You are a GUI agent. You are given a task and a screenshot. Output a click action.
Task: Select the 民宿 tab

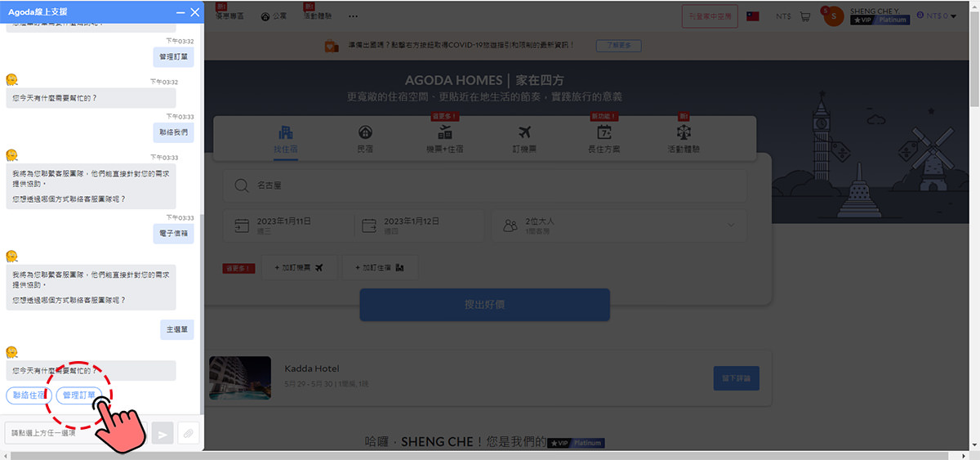(x=365, y=138)
